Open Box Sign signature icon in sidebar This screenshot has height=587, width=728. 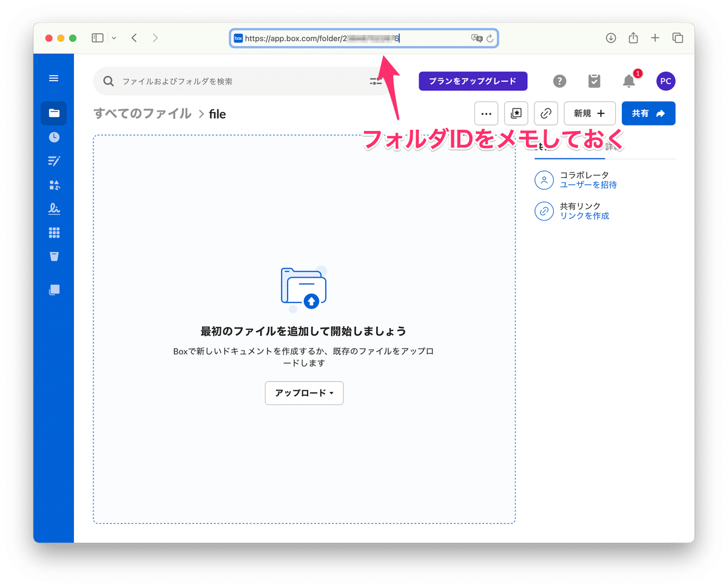point(53,209)
